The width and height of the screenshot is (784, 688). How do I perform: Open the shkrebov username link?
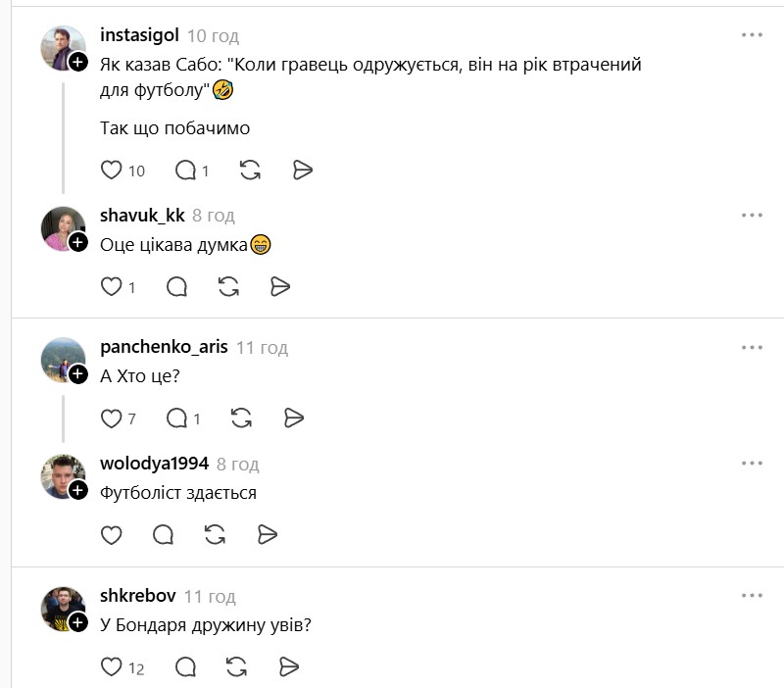(137, 596)
